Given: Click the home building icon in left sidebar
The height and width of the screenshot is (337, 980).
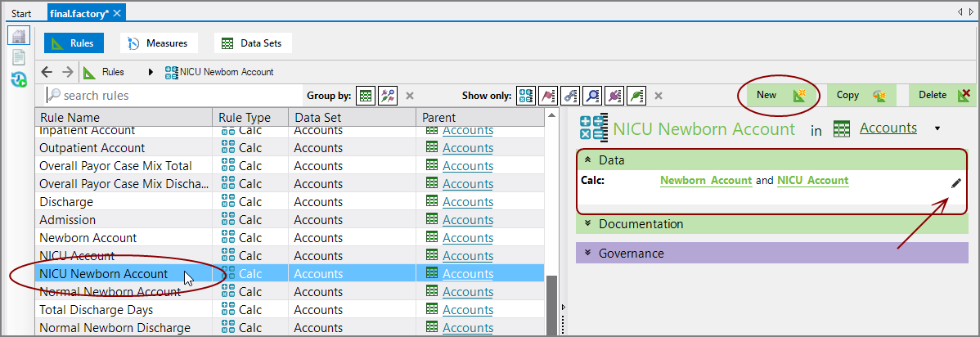Looking at the screenshot, I should click(20, 37).
